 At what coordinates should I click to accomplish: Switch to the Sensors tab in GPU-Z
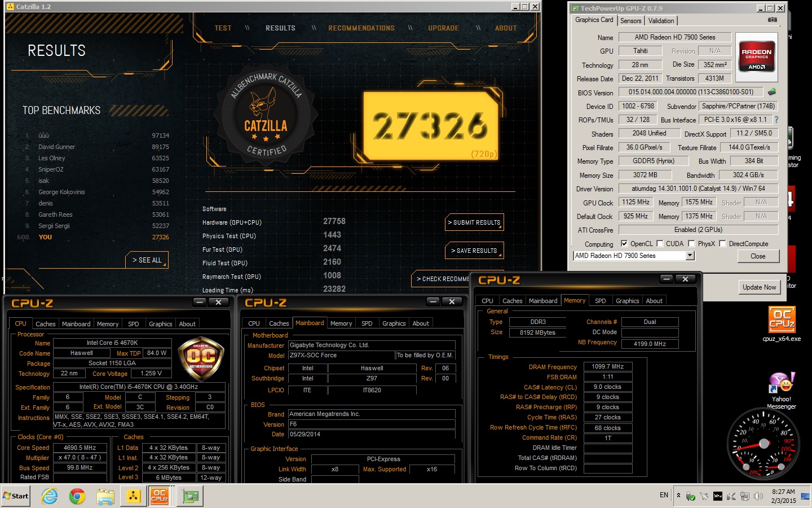630,20
